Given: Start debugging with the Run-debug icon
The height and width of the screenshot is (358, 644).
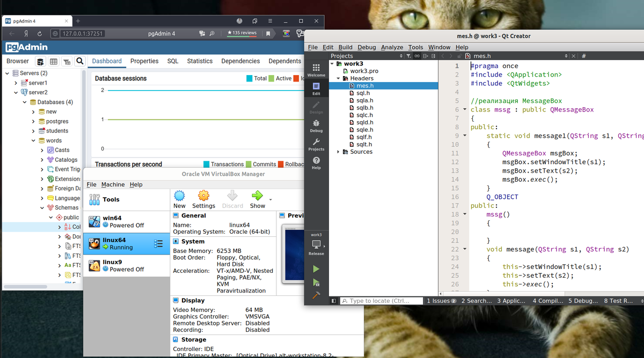Looking at the screenshot, I should 316,282.
